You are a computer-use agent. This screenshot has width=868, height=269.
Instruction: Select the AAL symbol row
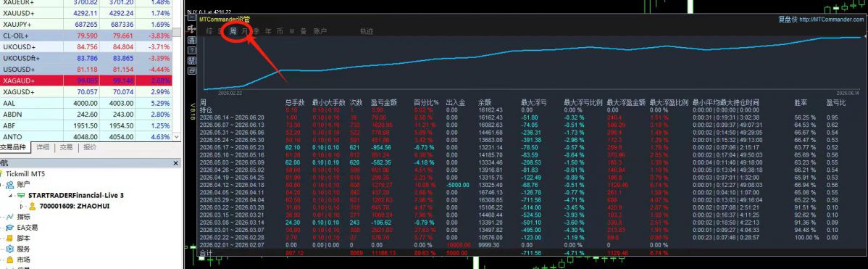tap(85, 103)
